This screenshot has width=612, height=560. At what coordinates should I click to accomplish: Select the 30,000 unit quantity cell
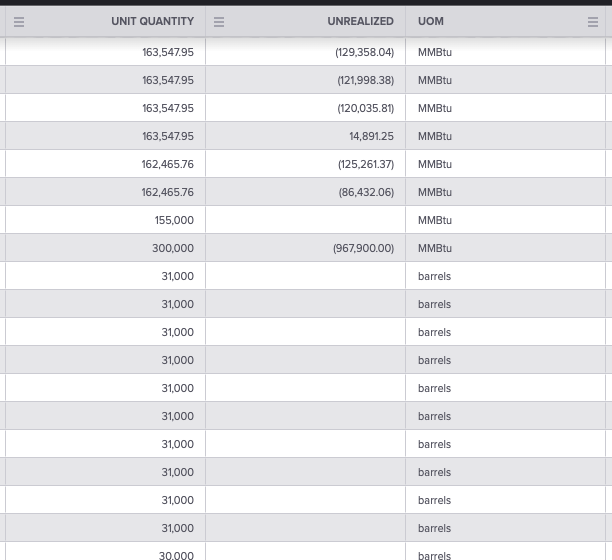point(105,551)
